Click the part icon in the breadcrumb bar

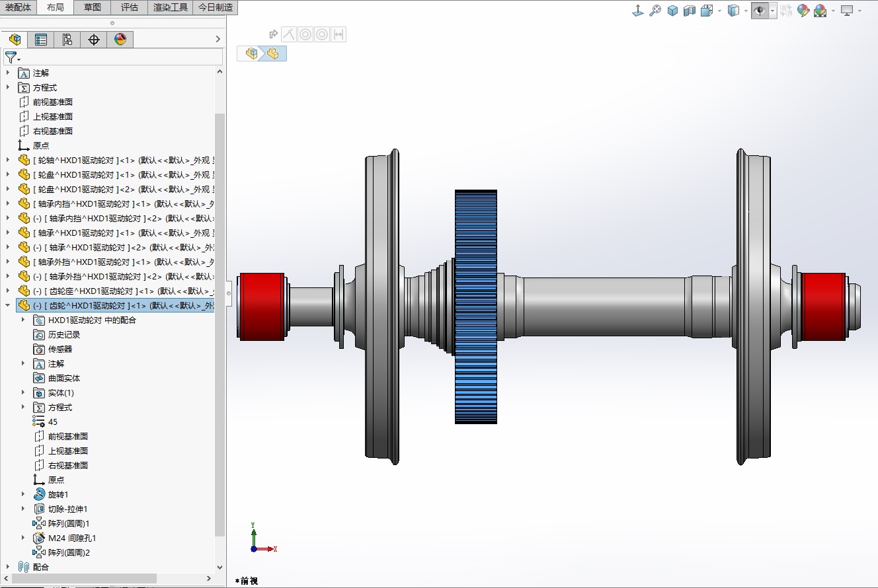pos(273,54)
